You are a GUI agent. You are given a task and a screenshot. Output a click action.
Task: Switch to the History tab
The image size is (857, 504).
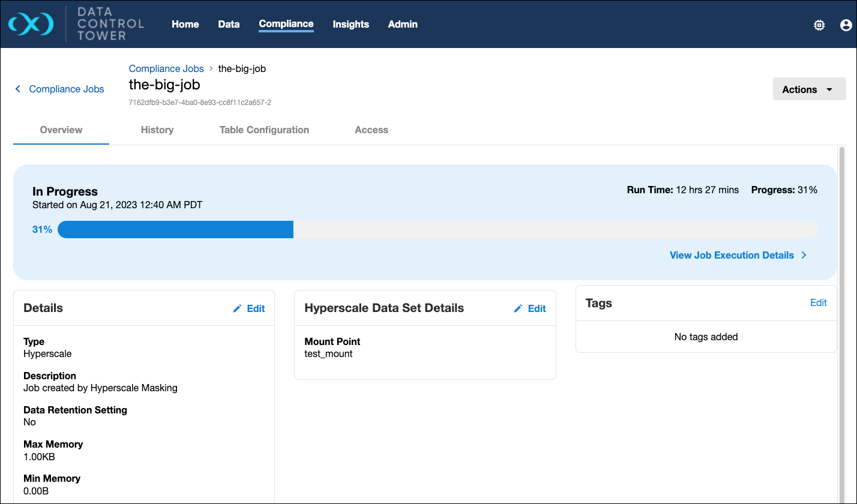[157, 130]
